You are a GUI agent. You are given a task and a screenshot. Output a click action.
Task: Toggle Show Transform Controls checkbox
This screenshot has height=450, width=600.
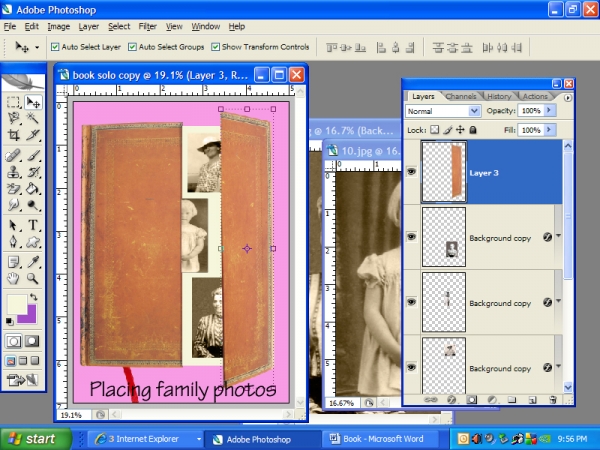pyautogui.click(x=215, y=47)
